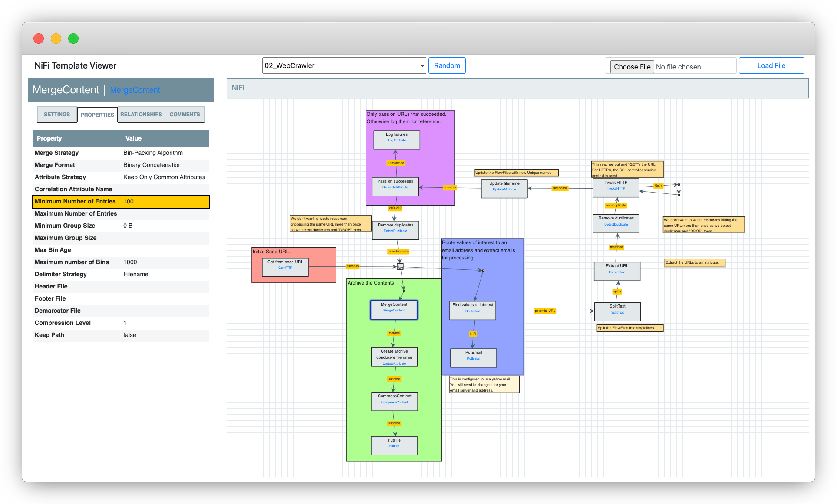Switch to the RELATIONSHIPS tab
The height and width of the screenshot is (504, 837).
point(141,115)
